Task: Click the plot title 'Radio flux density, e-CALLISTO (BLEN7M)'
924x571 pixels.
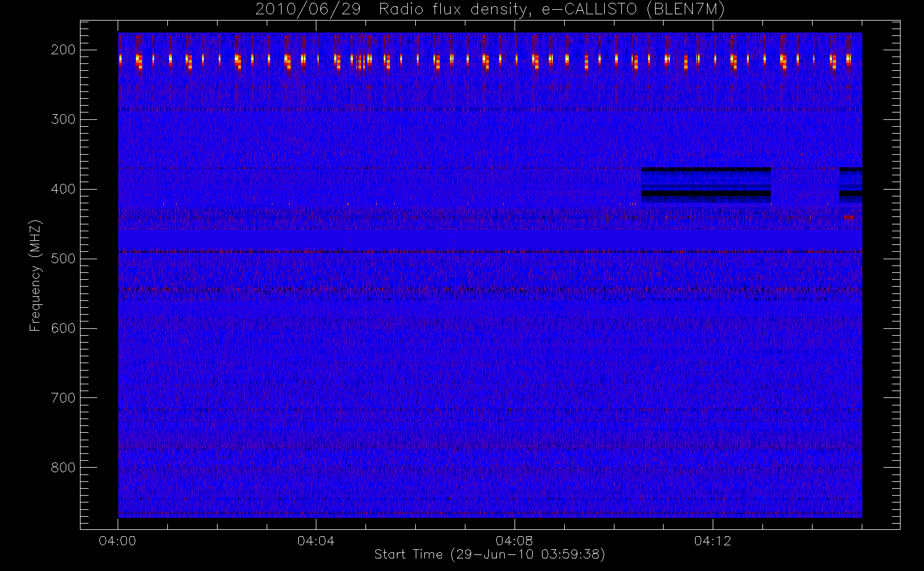Action: tap(552, 10)
